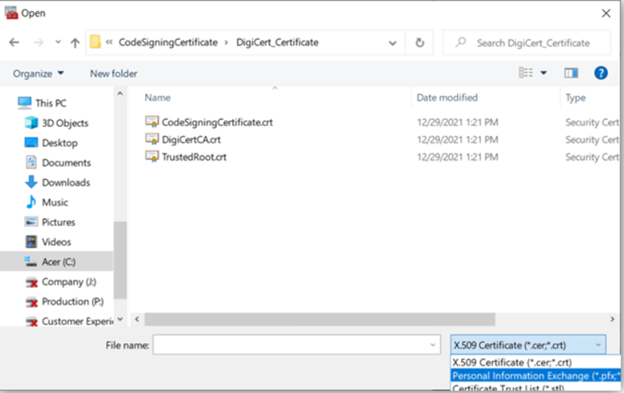Click the Downloads arrow icon

click(31, 182)
